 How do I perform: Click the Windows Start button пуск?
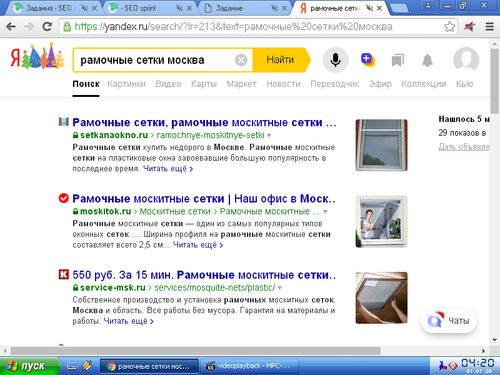click(30, 366)
